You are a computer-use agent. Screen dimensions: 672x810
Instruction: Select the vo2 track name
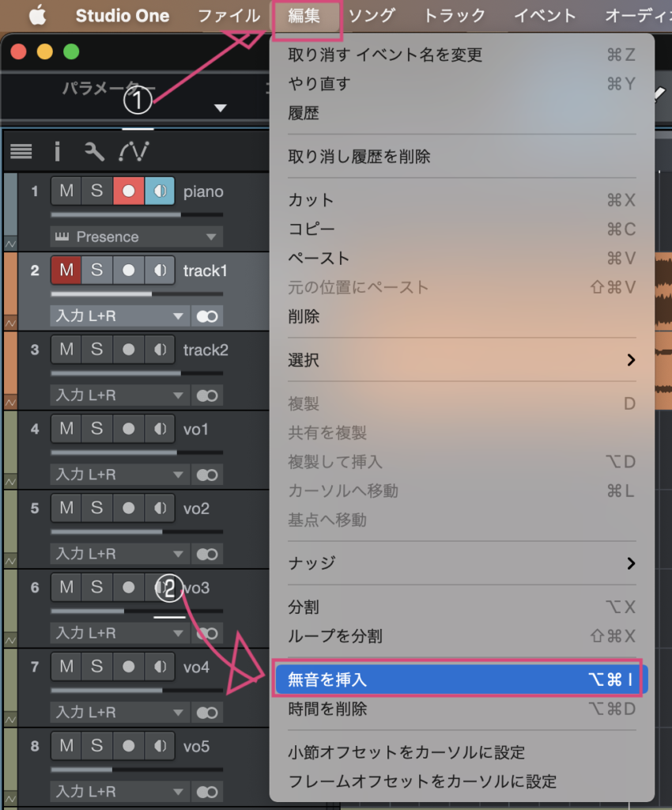[x=196, y=509]
